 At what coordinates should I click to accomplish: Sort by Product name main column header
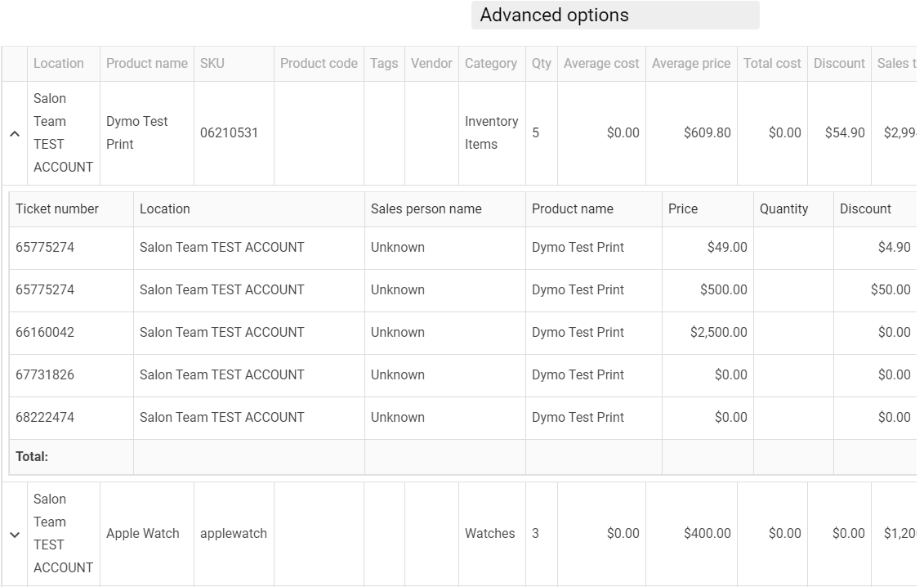tap(147, 64)
